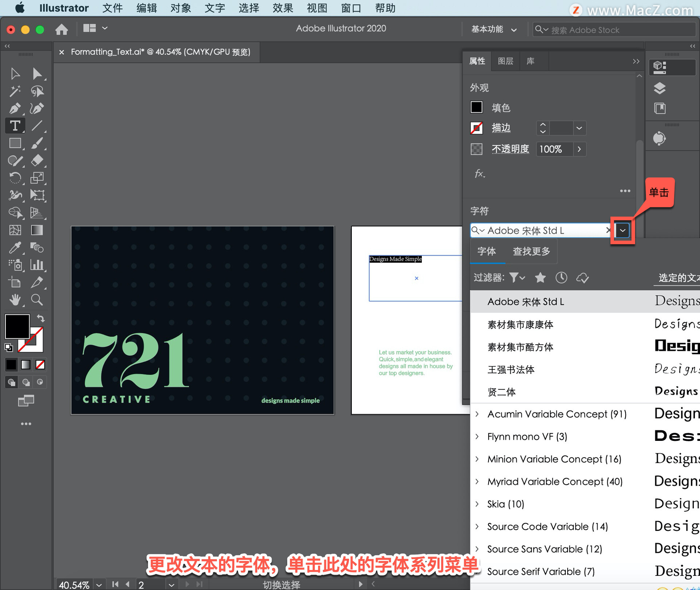
Task: Open the font family dropdown arrow
Action: [623, 230]
